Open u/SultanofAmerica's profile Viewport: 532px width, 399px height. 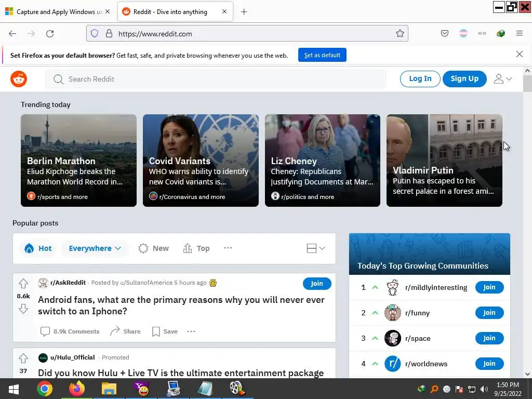(x=146, y=283)
